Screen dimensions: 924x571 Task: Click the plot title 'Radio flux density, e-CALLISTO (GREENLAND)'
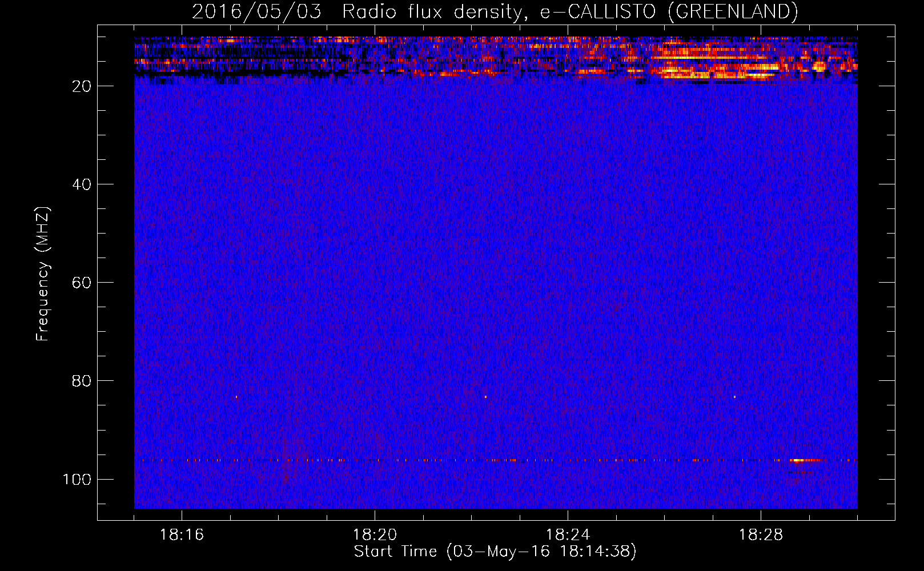[569, 11]
